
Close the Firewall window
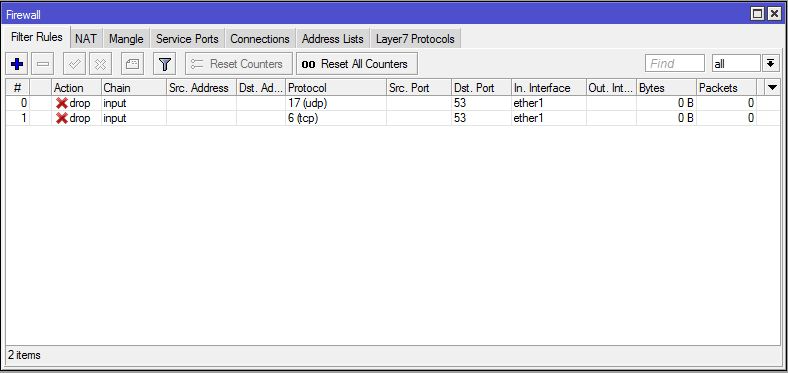point(774,14)
